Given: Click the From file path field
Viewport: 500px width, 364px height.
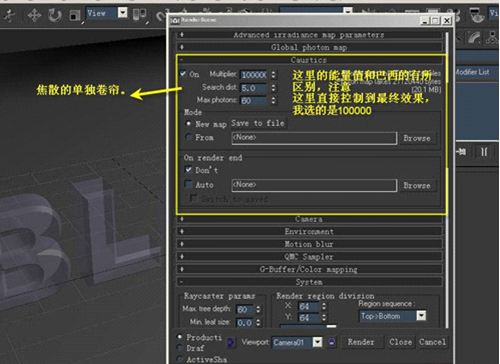Looking at the screenshot, I should (x=314, y=138).
